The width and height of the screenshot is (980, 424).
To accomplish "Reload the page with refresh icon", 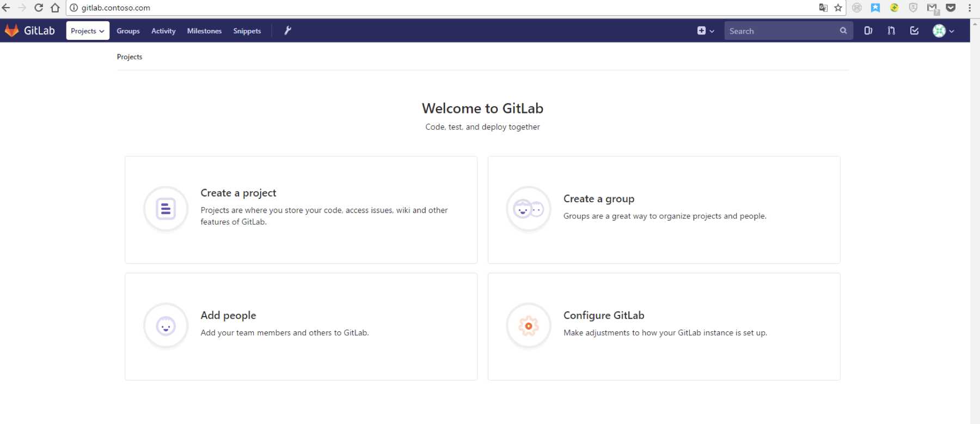I will pyautogui.click(x=39, y=8).
